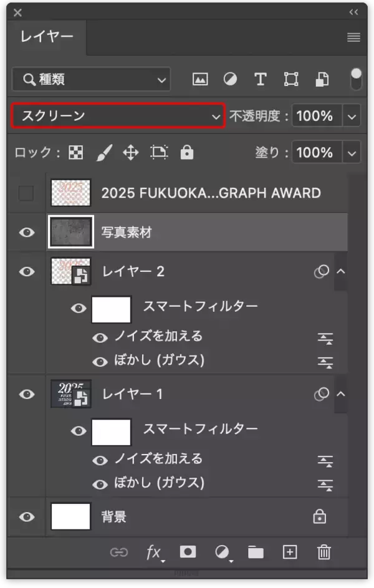Filter layers by shape type

[291, 79]
